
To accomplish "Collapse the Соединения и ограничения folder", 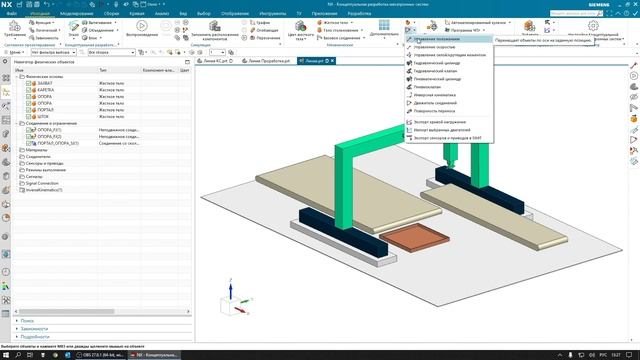I will (x=17, y=123).
